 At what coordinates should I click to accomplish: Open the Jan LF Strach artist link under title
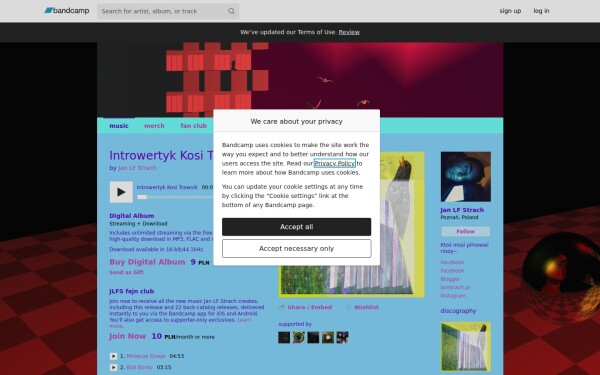(x=137, y=168)
